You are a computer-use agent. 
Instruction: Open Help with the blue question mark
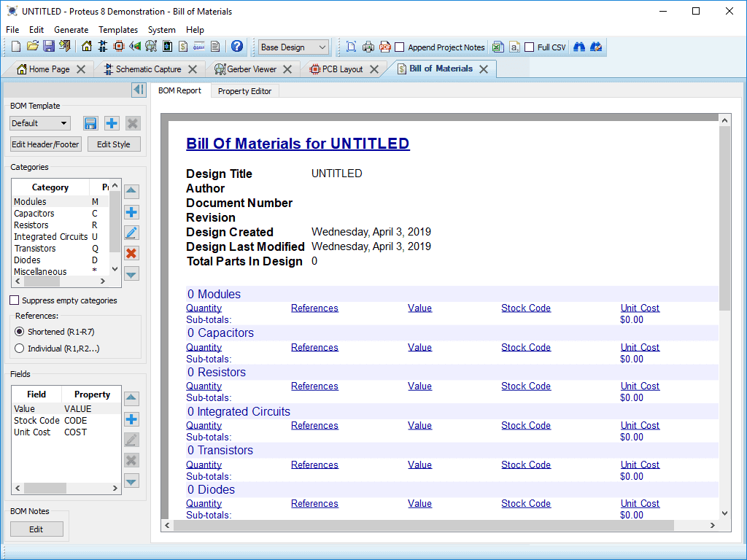[237, 47]
